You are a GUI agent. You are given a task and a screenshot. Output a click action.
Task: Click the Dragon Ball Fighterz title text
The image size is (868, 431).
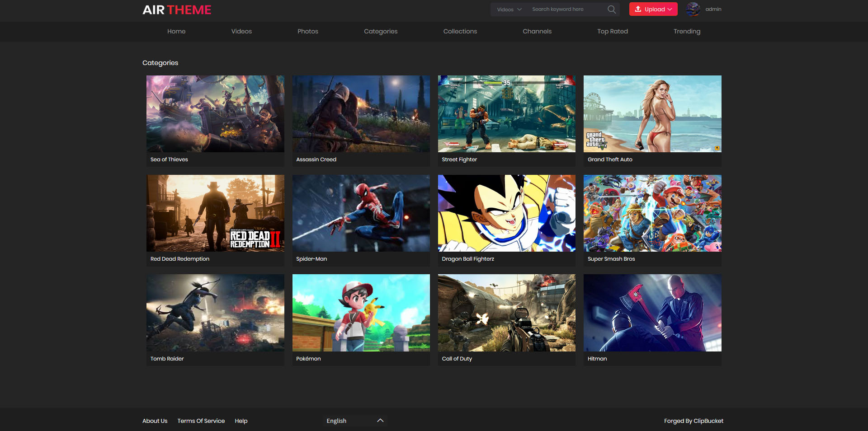(x=468, y=259)
